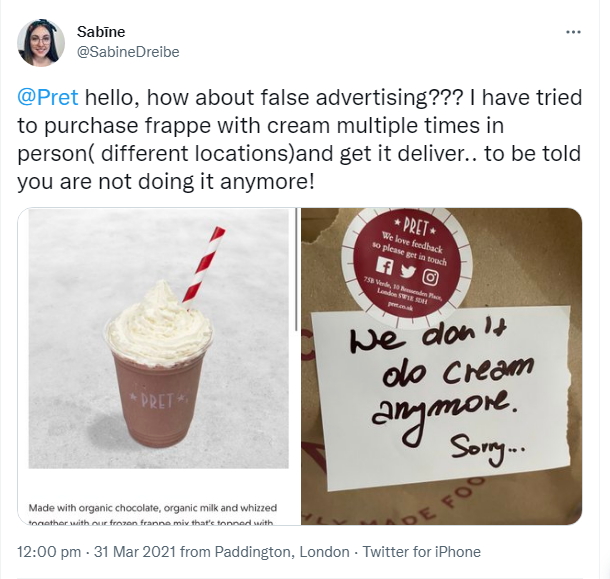Open the handwritten note photo

coord(442,367)
